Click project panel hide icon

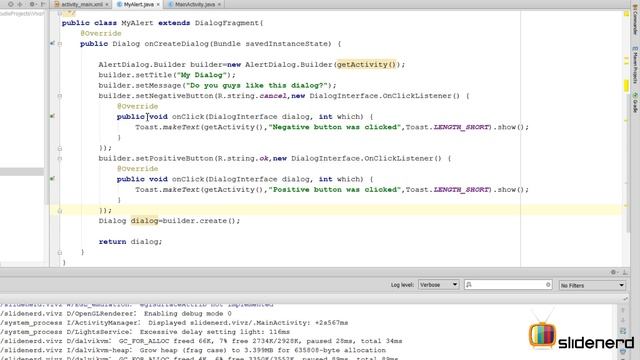coord(42,4)
